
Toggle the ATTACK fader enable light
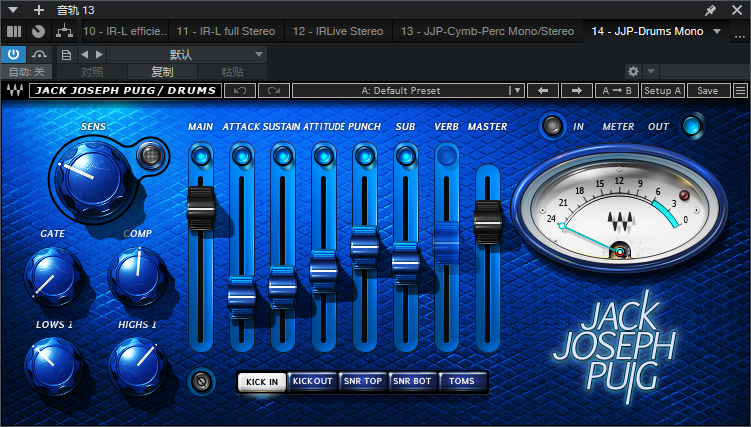point(242,155)
